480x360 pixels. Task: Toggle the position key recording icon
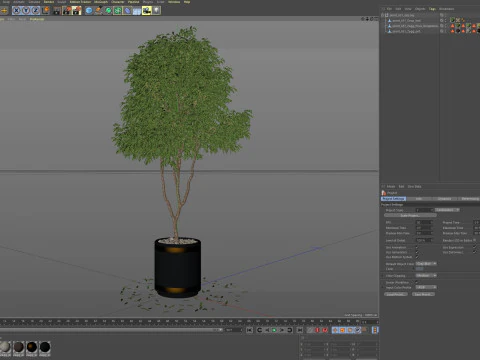point(335,330)
